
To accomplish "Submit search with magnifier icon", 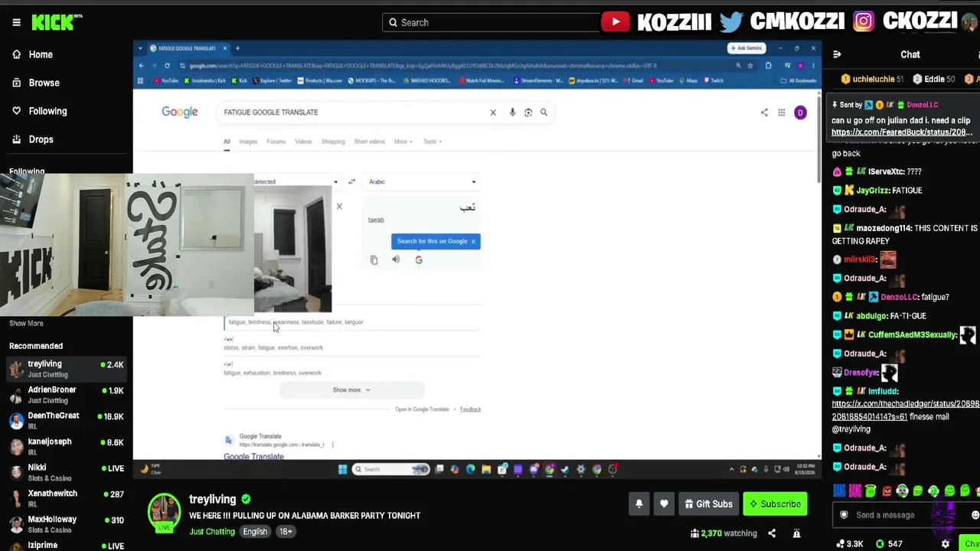I will pyautogui.click(x=544, y=112).
